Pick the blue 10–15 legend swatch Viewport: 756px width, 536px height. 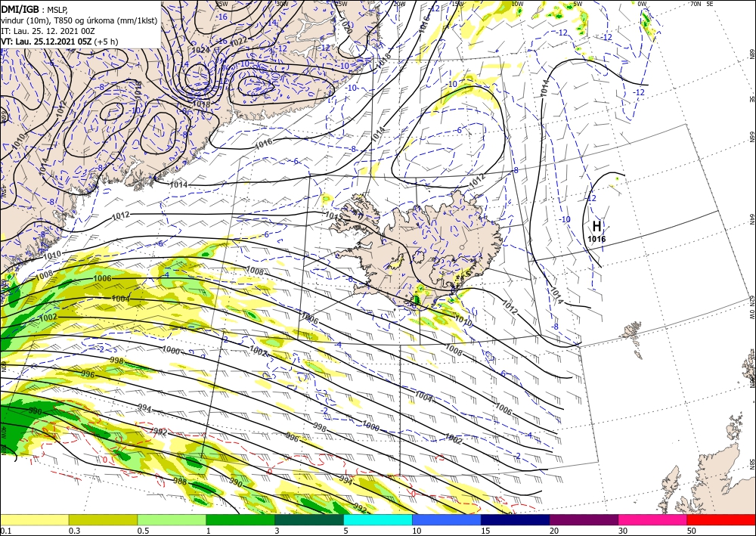point(447,519)
